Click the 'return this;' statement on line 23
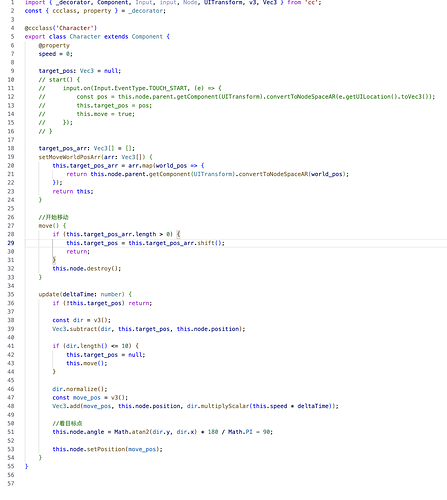The width and height of the screenshot is (447, 500). 73,191
